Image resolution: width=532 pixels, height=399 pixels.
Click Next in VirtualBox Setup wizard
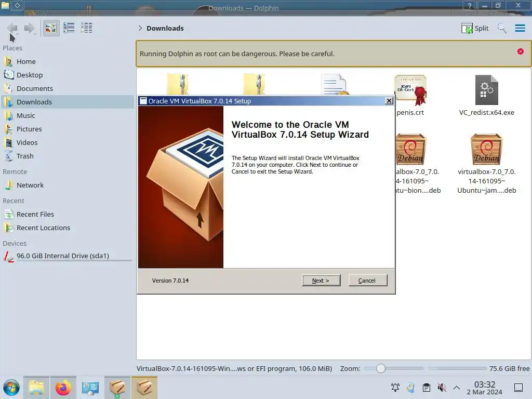tap(321, 280)
